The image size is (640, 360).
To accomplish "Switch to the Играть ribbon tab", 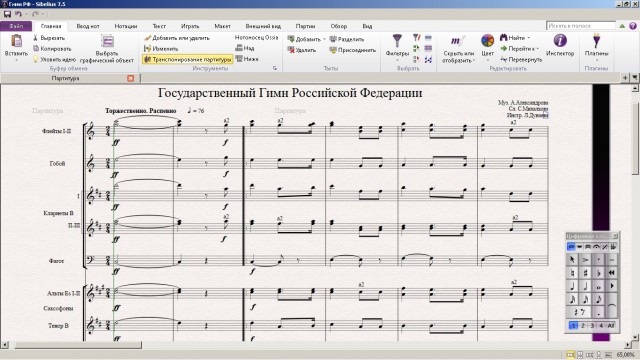I will [x=190, y=26].
